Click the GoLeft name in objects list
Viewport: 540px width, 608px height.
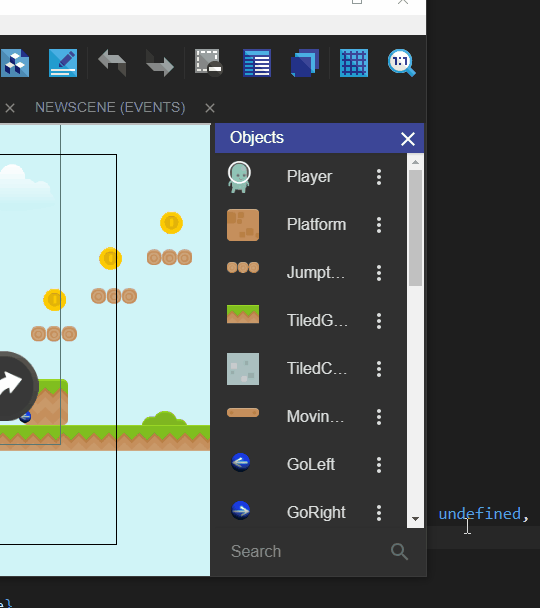click(x=311, y=465)
